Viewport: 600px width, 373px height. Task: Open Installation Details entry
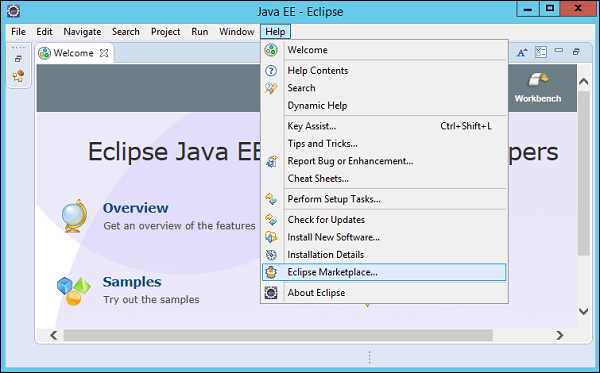click(x=384, y=255)
